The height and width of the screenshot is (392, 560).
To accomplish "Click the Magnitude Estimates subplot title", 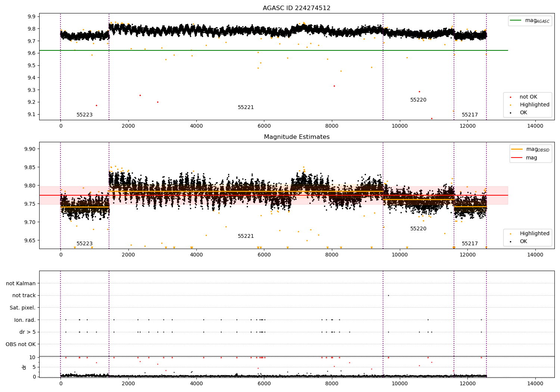I will [x=296, y=137].
